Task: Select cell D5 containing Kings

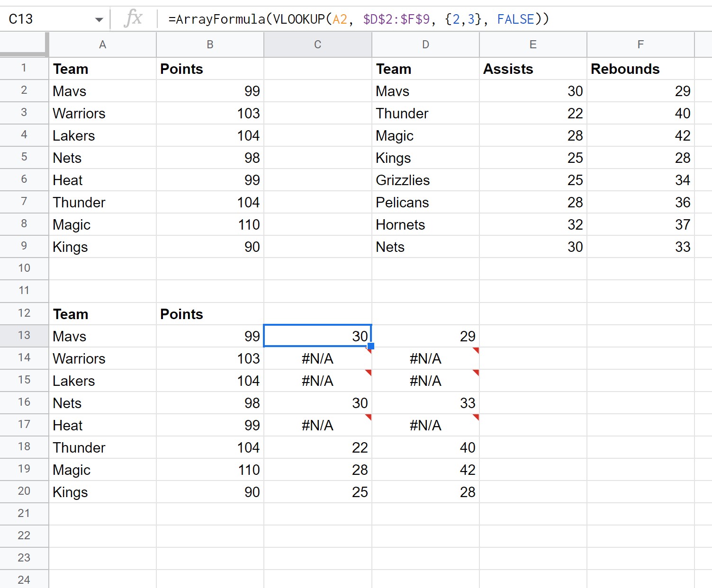Action: (x=425, y=158)
